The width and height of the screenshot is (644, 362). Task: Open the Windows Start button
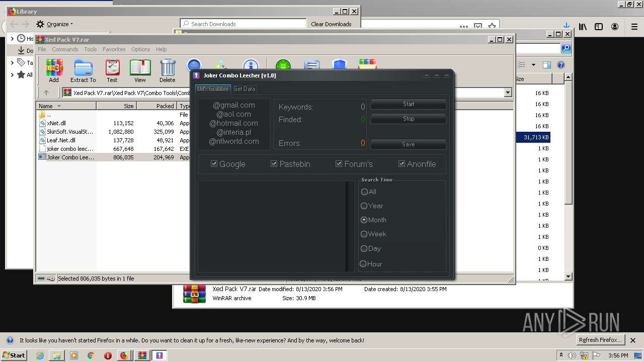[x=14, y=355]
